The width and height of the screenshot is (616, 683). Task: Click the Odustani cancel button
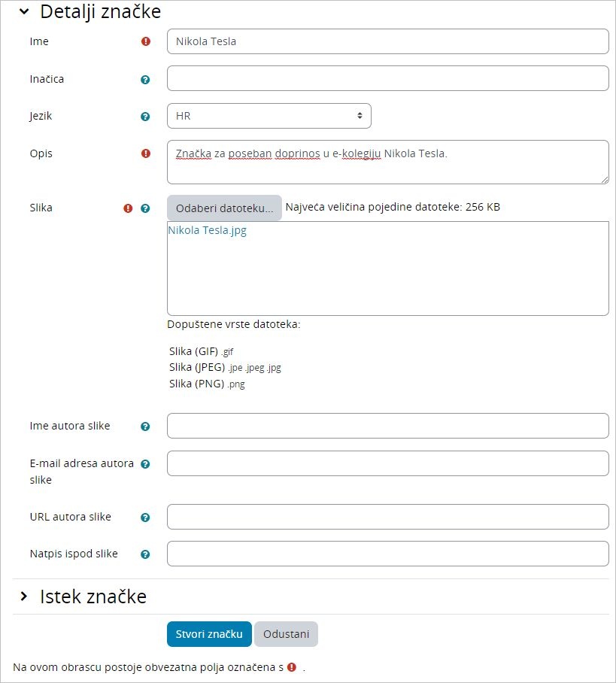point(286,634)
